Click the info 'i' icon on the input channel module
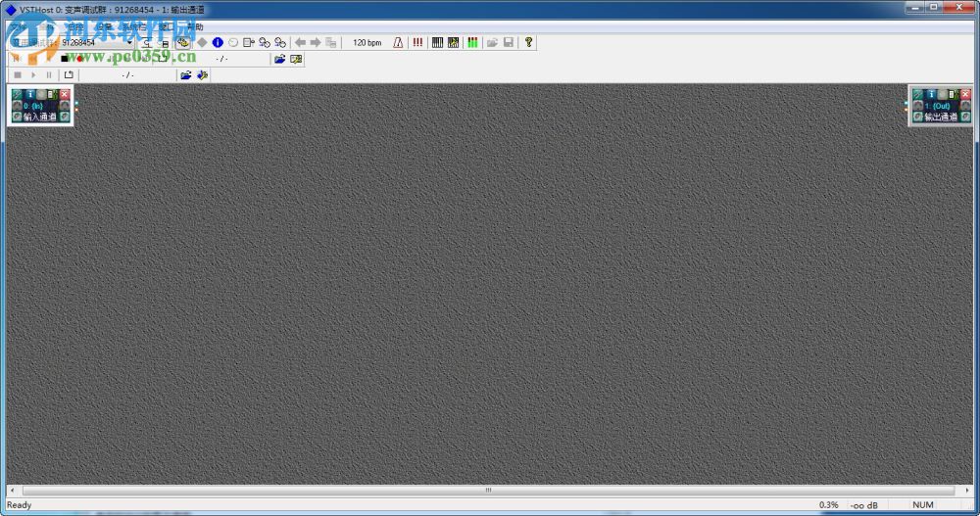This screenshot has width=980, height=516. [x=30, y=94]
